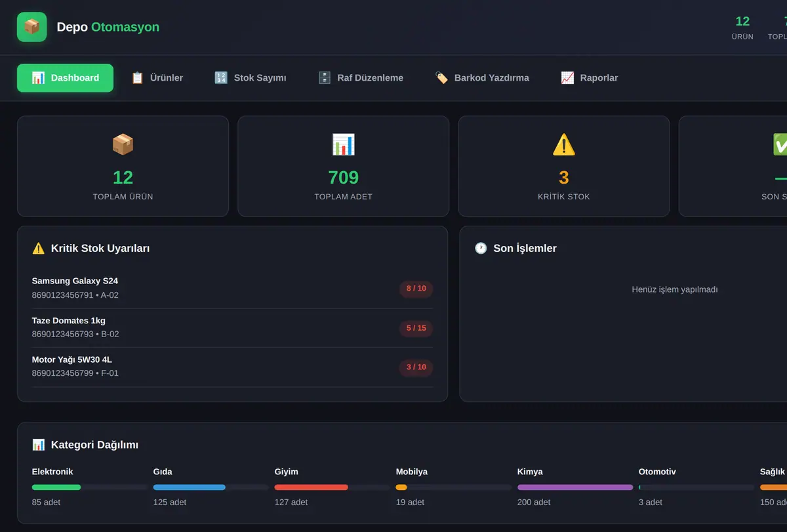Viewport: 787px width, 532px height.
Task: Click the chart icon beside Raporlar
Action: (567, 78)
